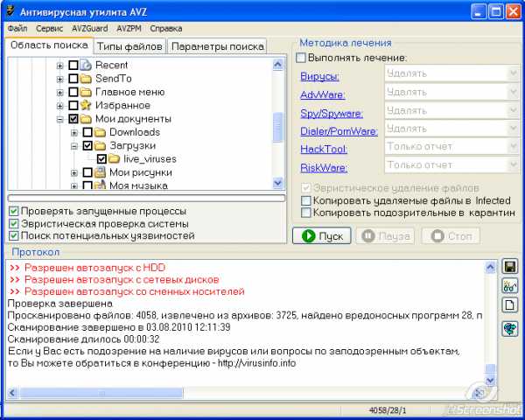Click the live_viruses folder icon
The height and width of the screenshot is (420, 525).
tap(114, 158)
